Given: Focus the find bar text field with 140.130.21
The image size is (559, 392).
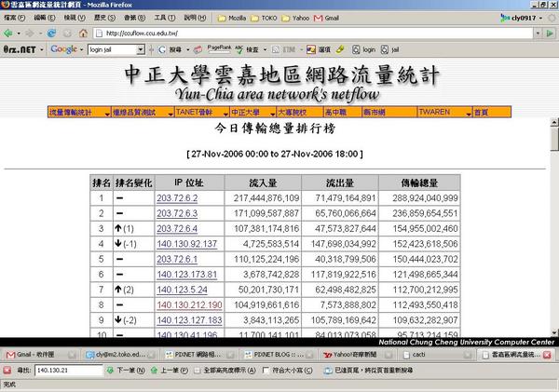Looking at the screenshot, I should tap(69, 371).
